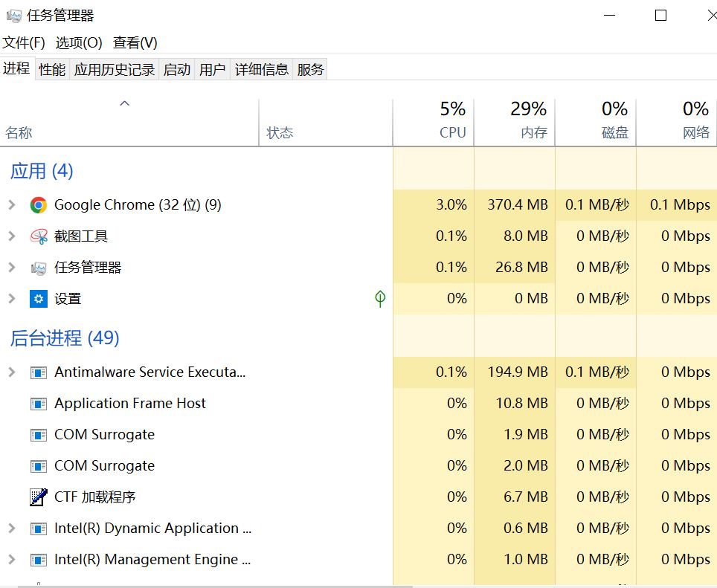Open the 文件(F) menu

click(x=24, y=43)
